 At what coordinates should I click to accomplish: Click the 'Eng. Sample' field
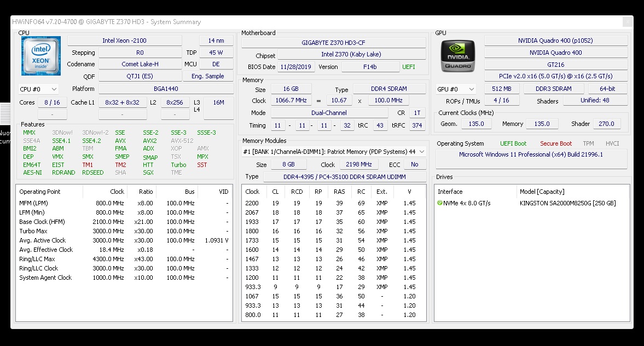coord(208,76)
